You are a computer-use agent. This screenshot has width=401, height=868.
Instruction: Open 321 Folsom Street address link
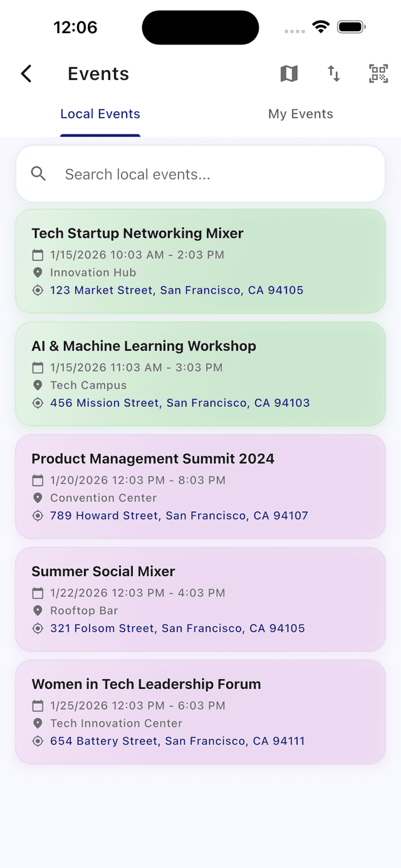(177, 628)
